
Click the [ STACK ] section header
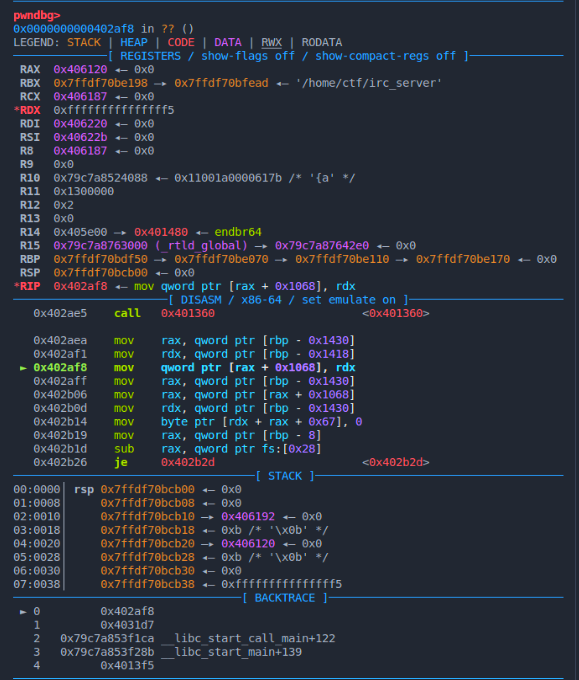(x=285, y=476)
